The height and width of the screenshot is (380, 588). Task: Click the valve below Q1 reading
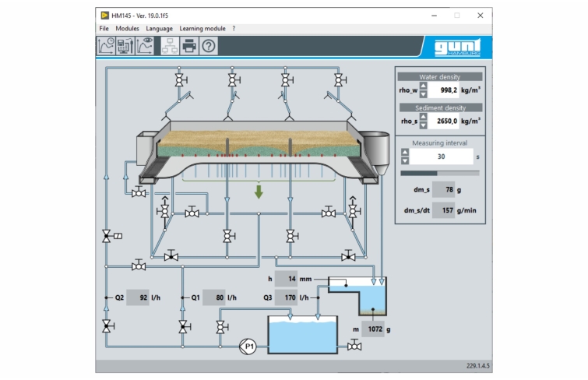click(184, 327)
